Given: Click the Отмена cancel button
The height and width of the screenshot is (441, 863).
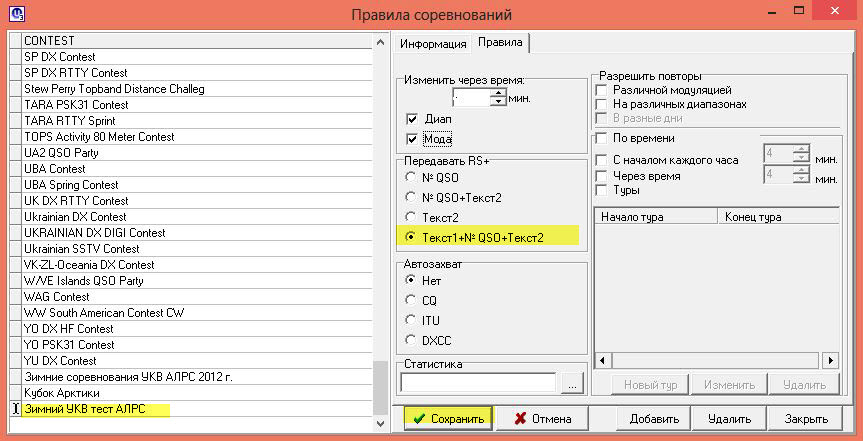Looking at the screenshot, I should click(543, 418).
